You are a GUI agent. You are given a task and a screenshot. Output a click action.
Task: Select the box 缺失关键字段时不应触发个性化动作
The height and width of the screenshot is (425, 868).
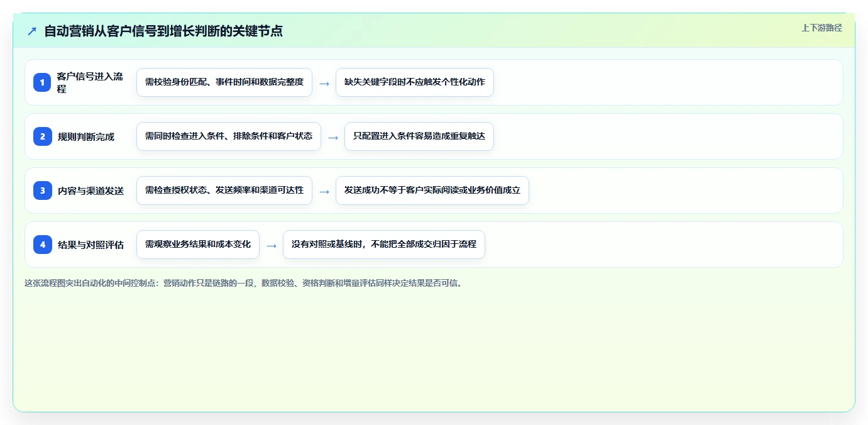coord(415,82)
